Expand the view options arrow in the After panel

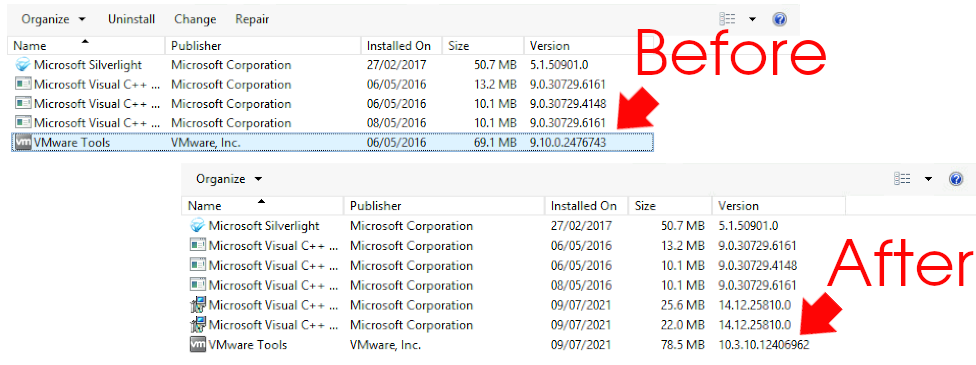click(x=928, y=179)
